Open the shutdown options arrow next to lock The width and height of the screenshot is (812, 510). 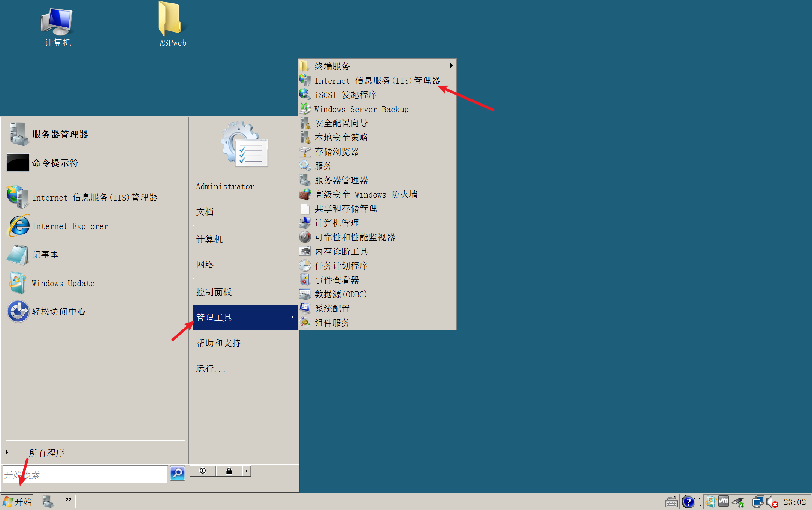tap(246, 471)
